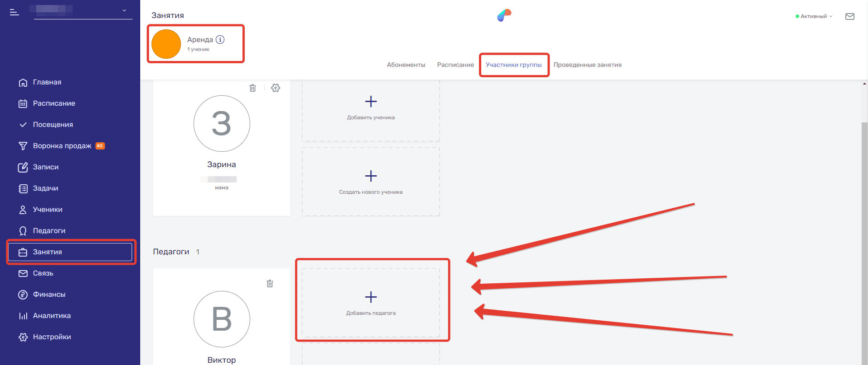
Task: Click the orange Аренда group avatar
Action: coord(166,44)
